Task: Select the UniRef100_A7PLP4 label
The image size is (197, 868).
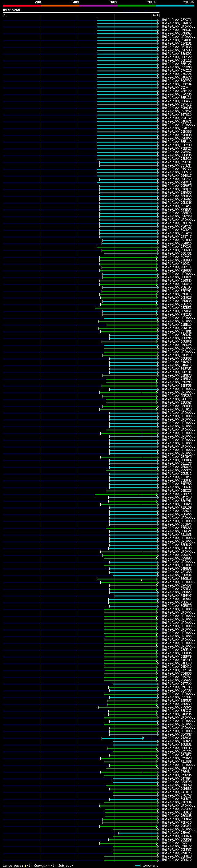Action: coord(176,223)
